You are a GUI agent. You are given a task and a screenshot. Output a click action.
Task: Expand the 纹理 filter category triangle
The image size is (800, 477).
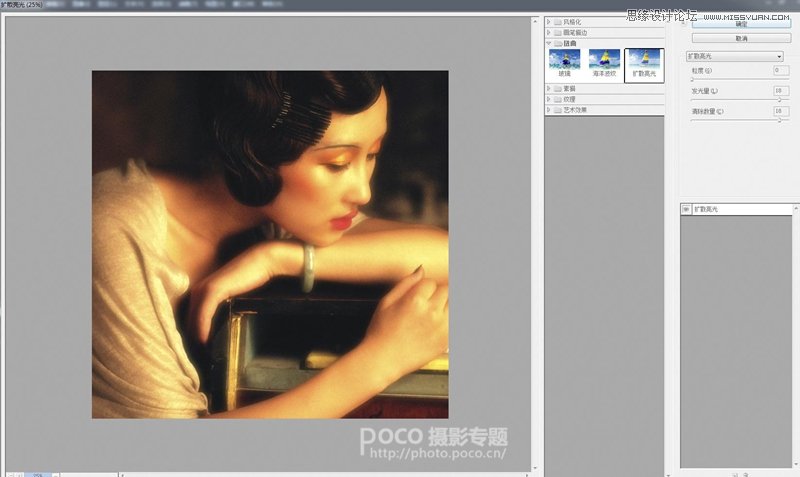tap(549, 99)
